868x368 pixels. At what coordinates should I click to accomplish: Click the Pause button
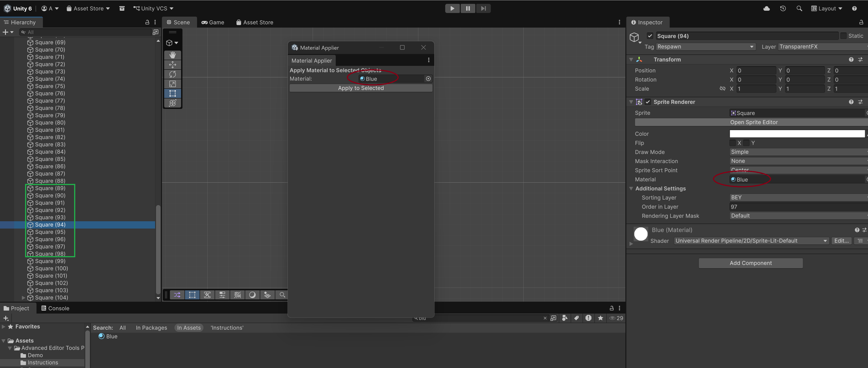tap(468, 8)
